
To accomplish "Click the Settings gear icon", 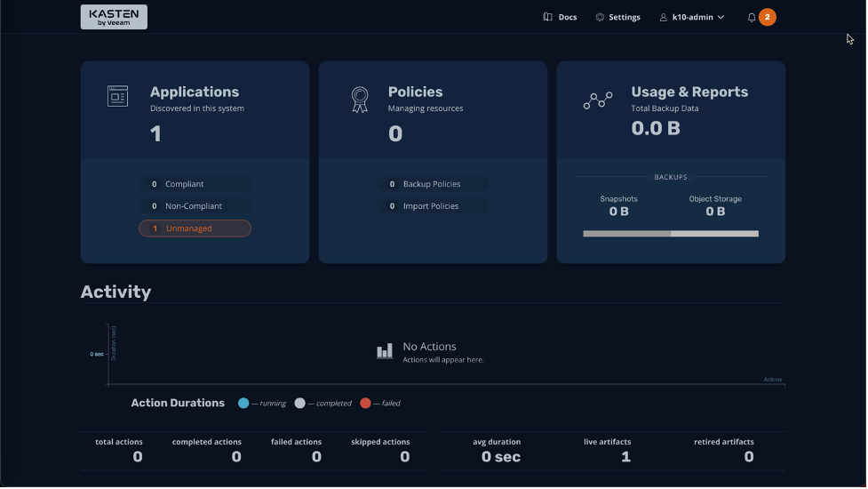I will point(600,17).
